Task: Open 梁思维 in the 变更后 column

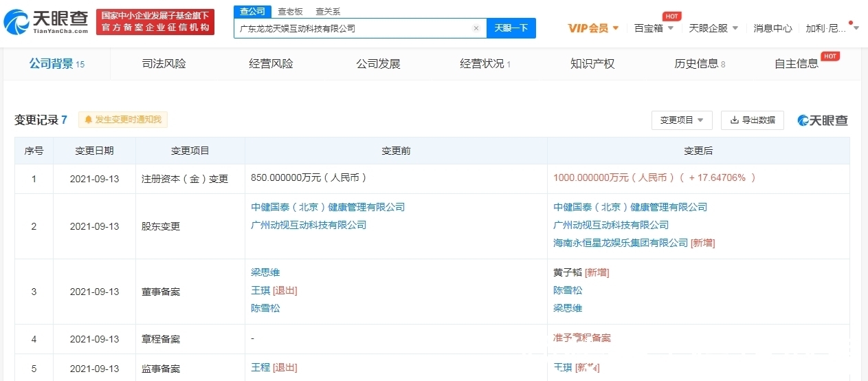Action: (x=568, y=308)
